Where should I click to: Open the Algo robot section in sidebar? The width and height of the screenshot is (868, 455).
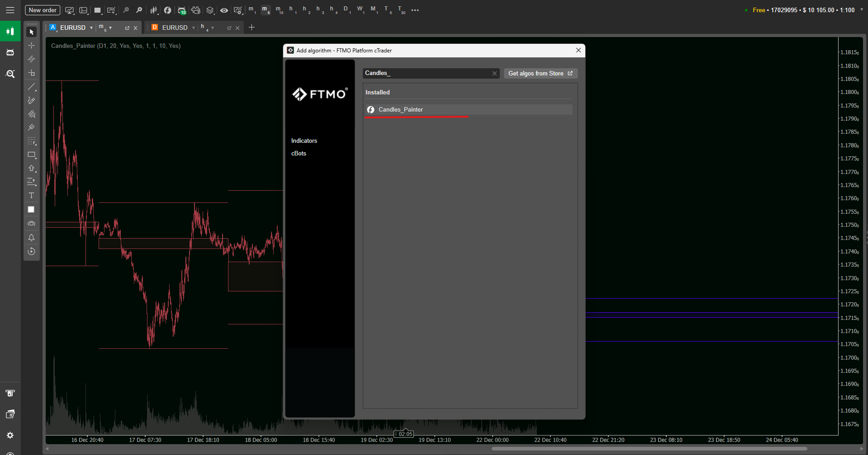pos(10,52)
